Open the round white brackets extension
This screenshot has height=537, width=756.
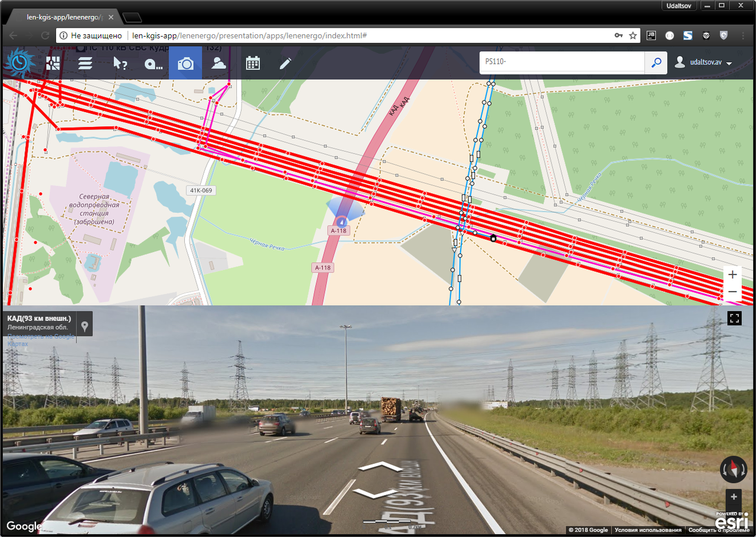pyautogui.click(x=670, y=35)
